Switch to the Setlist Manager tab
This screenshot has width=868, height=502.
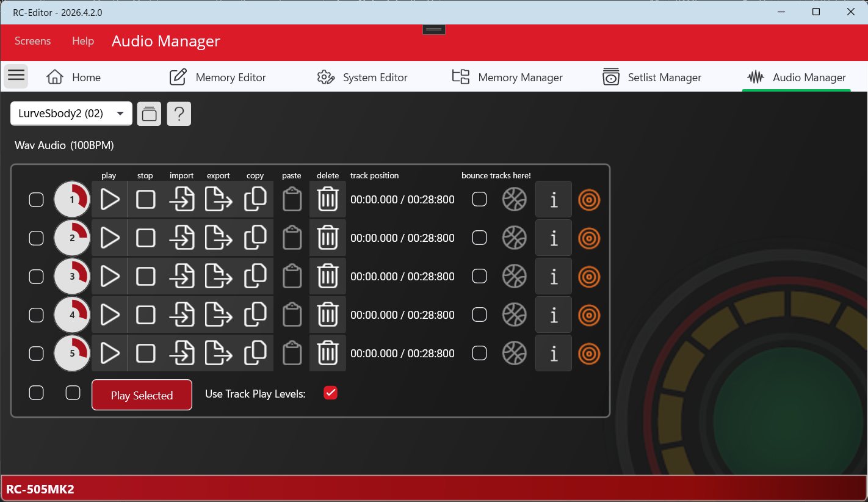click(x=652, y=77)
